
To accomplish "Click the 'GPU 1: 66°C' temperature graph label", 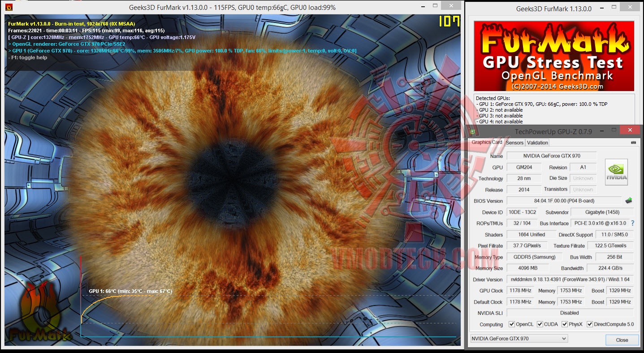I will click(130, 292).
